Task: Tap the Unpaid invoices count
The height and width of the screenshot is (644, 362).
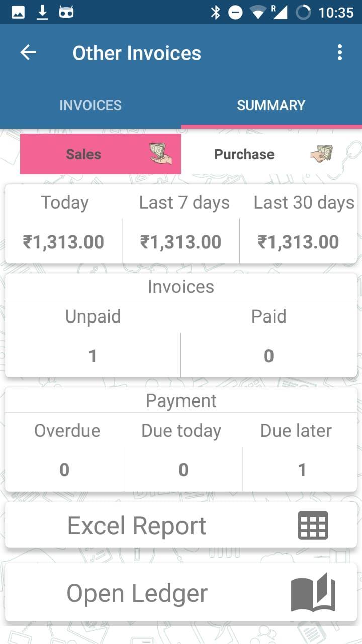Action: tap(93, 356)
